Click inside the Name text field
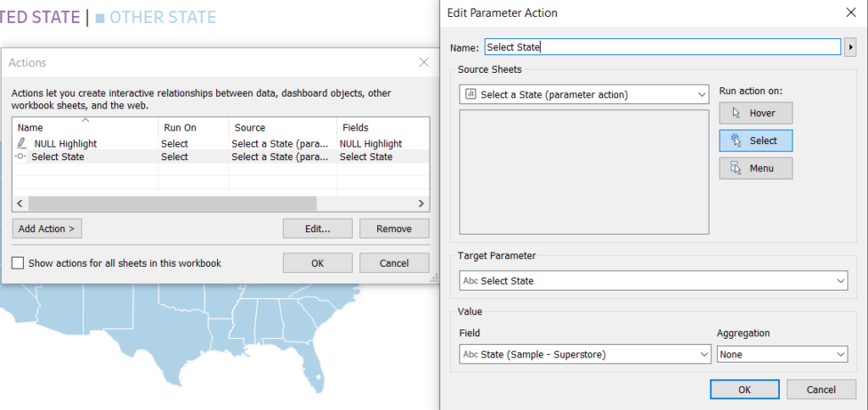Image resolution: width=868 pixels, height=410 pixels. point(663,47)
